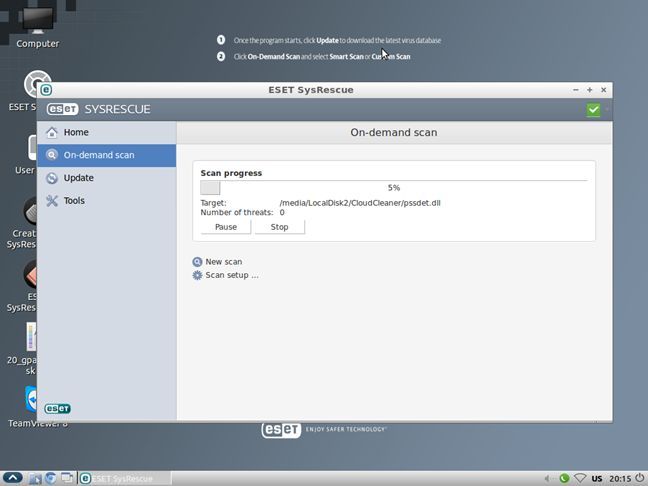Click the New scan link

pos(223,262)
